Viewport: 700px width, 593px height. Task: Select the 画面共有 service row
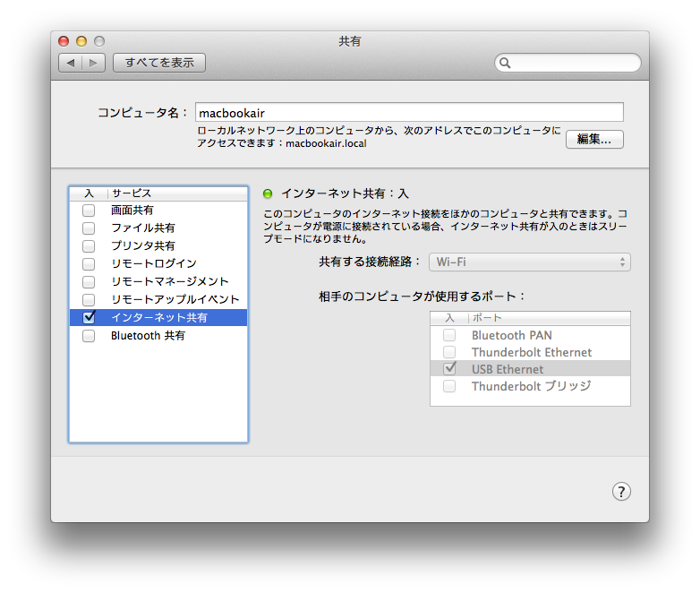click(158, 210)
